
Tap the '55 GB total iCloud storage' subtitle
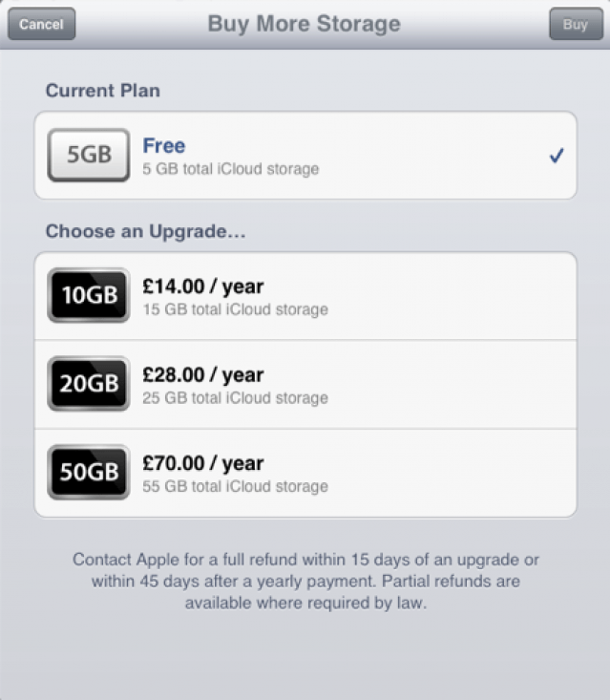[x=235, y=486]
